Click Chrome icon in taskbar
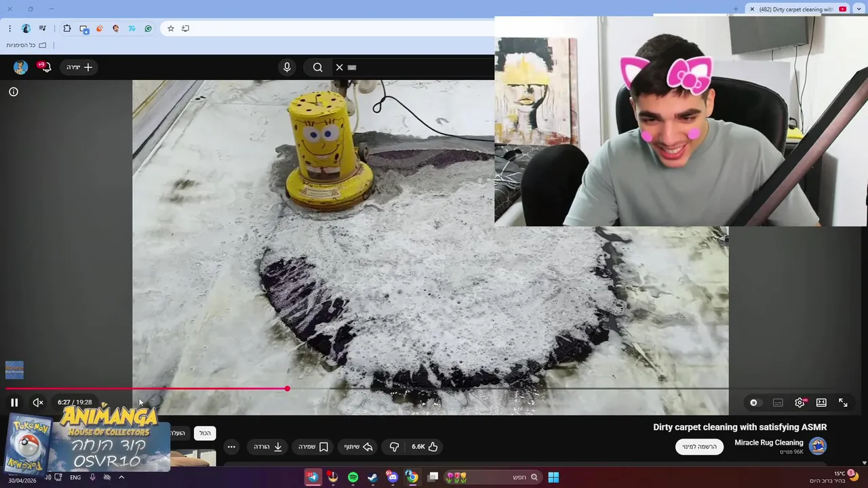This screenshot has height=488, width=868. click(x=412, y=477)
